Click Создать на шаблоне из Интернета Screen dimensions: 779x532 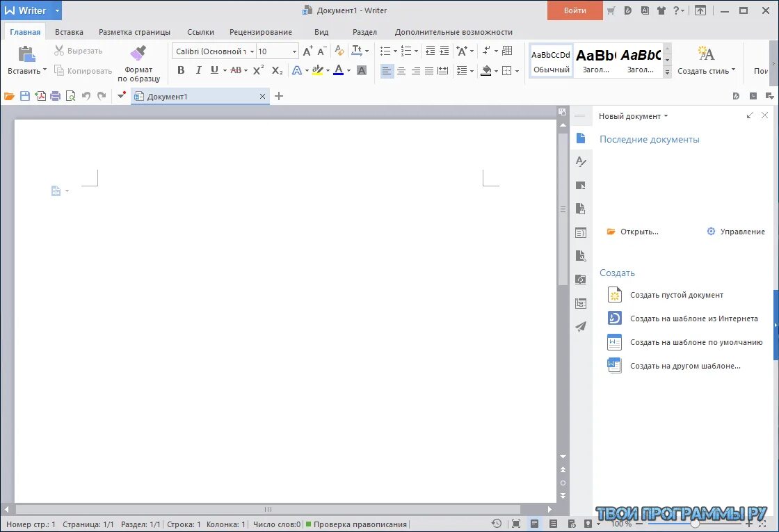pyautogui.click(x=682, y=319)
